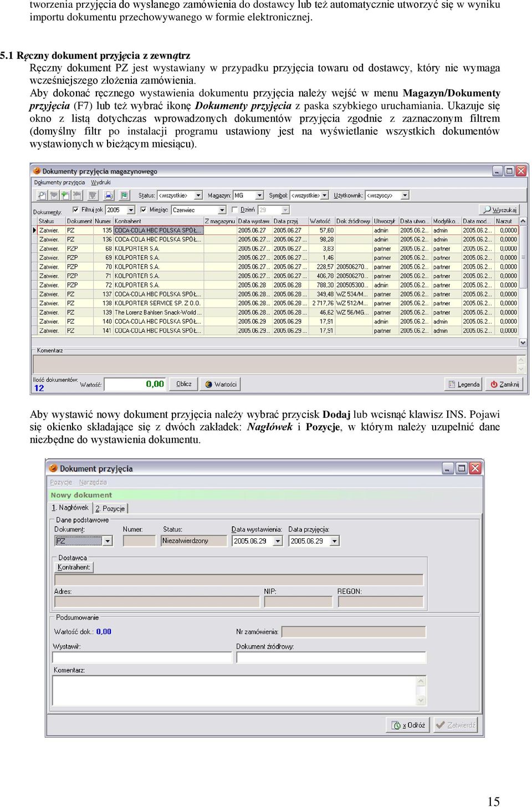Image resolution: width=532 pixels, height=807 pixels.
Task: Click the Dokument źródłowy input field
Action: pos(331,657)
